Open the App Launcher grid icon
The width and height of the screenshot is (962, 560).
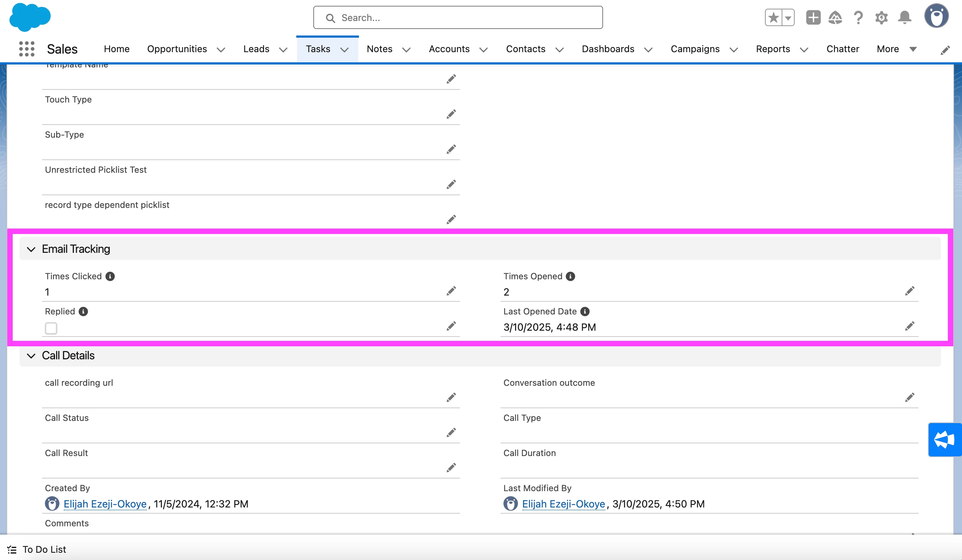(27, 49)
